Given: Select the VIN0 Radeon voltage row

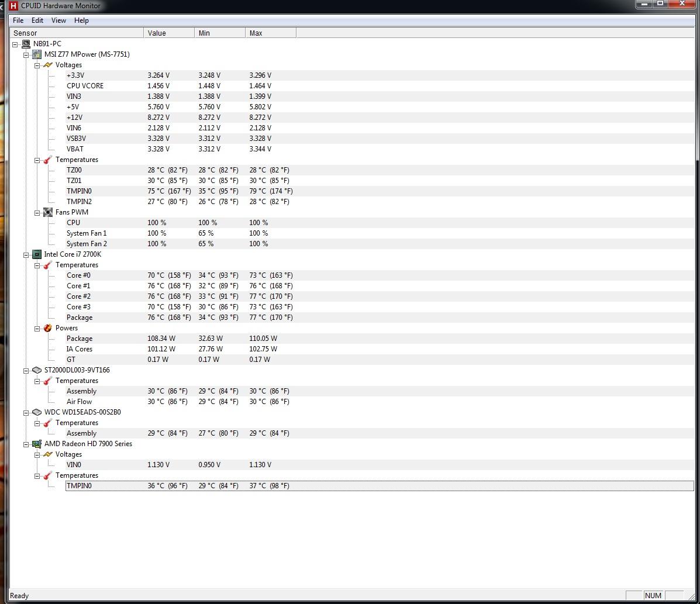Looking at the screenshot, I should click(x=380, y=465).
